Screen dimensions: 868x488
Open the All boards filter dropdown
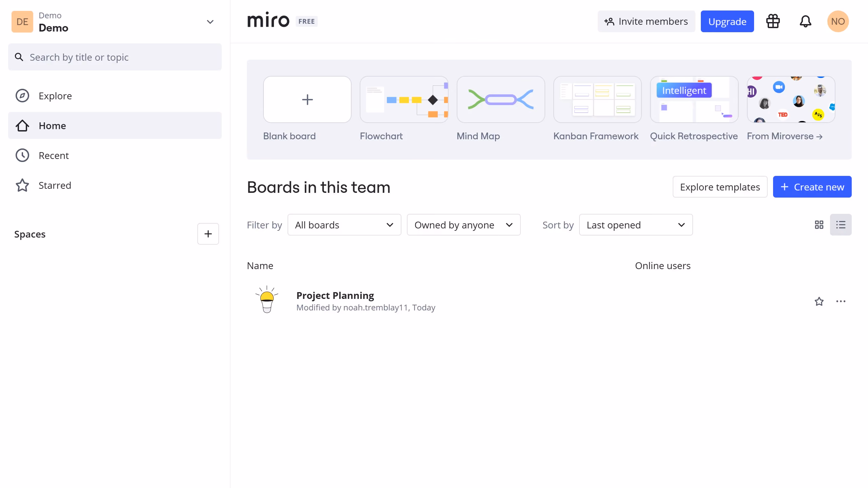pos(344,225)
